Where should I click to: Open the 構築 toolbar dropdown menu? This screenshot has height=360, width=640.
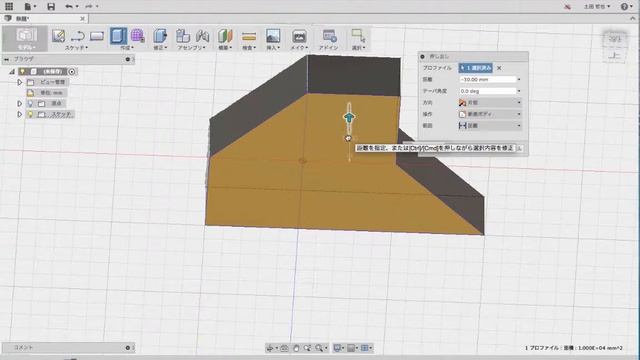[225, 48]
